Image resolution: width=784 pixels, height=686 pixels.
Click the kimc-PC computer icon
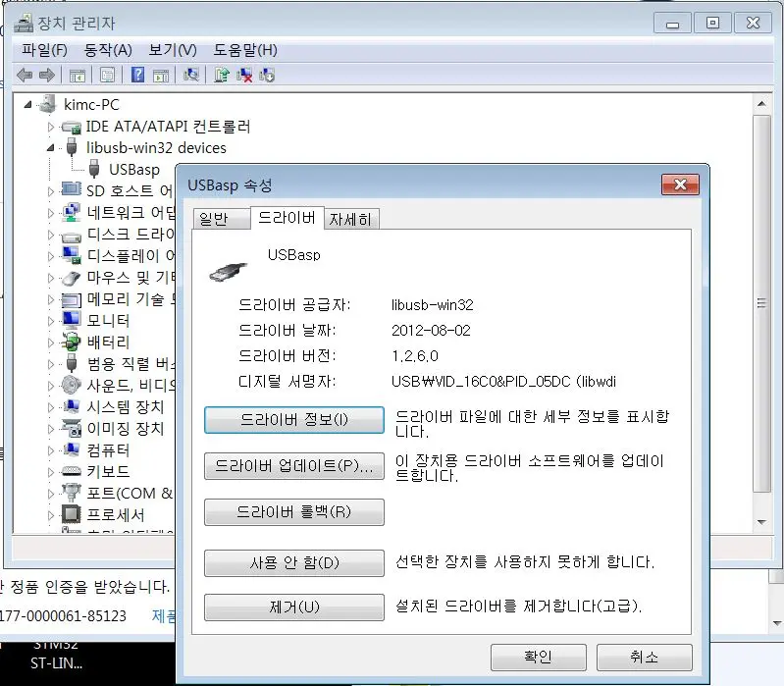pos(48,104)
